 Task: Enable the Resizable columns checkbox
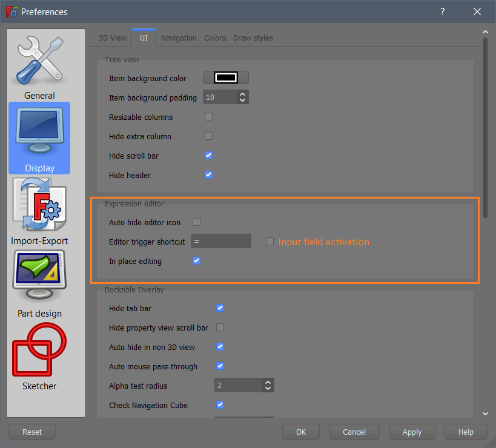(x=208, y=116)
